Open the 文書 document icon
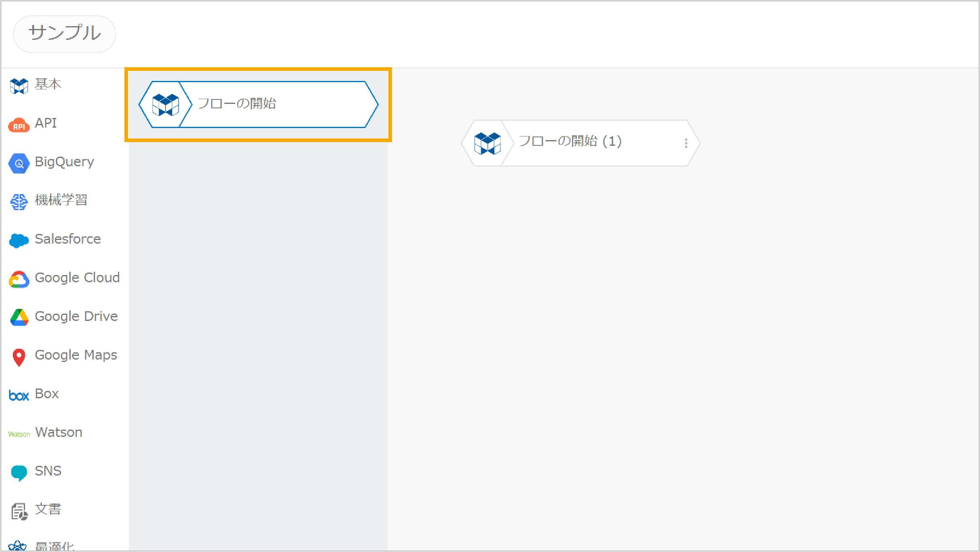The image size is (980, 552). [x=19, y=511]
